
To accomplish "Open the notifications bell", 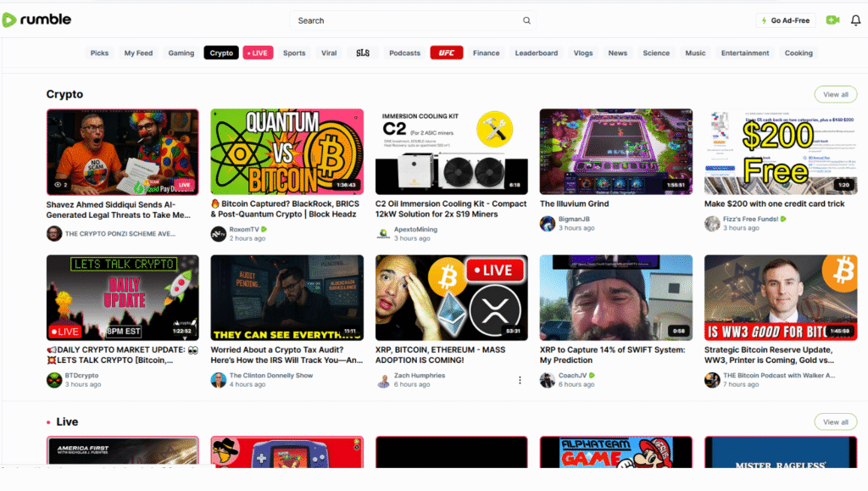I will [x=855, y=20].
